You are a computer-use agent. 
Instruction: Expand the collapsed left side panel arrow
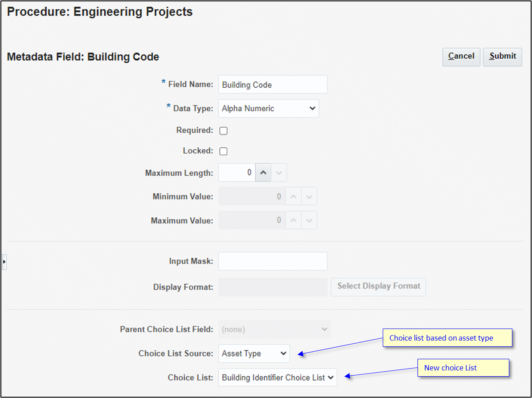(x=4, y=262)
